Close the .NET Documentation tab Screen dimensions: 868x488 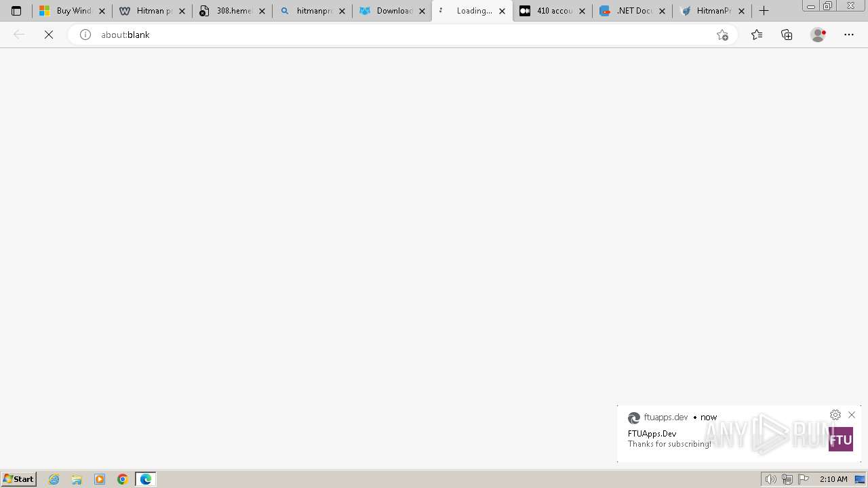(662, 11)
